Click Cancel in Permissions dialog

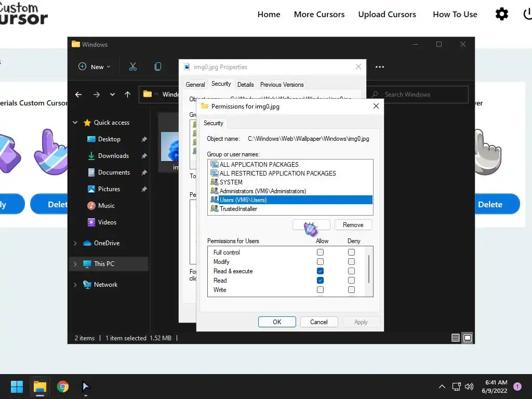319,322
